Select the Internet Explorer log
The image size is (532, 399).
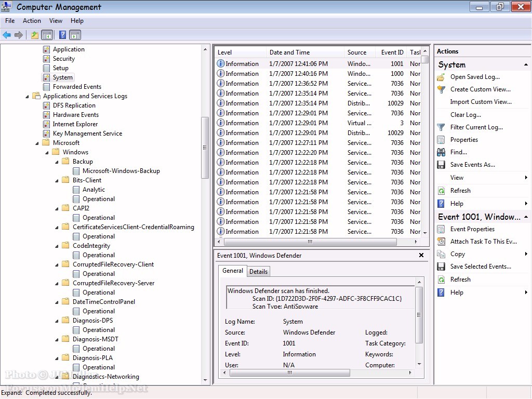click(75, 124)
